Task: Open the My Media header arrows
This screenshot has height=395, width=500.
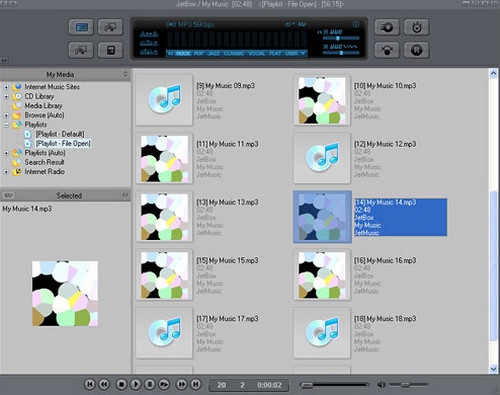Action: pyautogui.click(x=125, y=74)
